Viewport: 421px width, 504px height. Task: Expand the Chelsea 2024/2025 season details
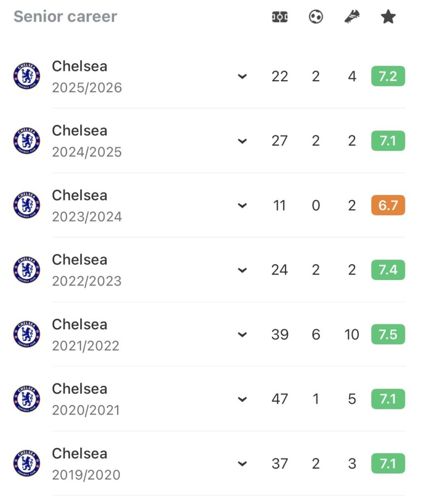(242, 141)
